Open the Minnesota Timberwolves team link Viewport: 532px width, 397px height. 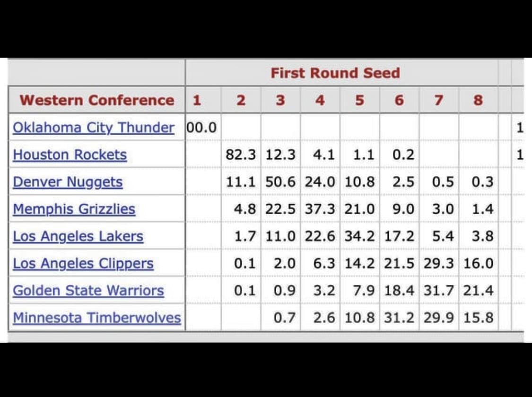96,318
